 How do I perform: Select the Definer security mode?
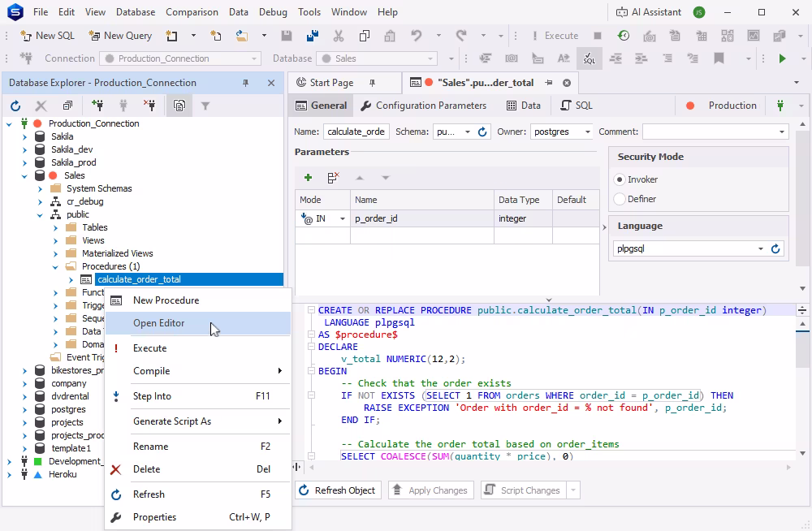coord(620,199)
